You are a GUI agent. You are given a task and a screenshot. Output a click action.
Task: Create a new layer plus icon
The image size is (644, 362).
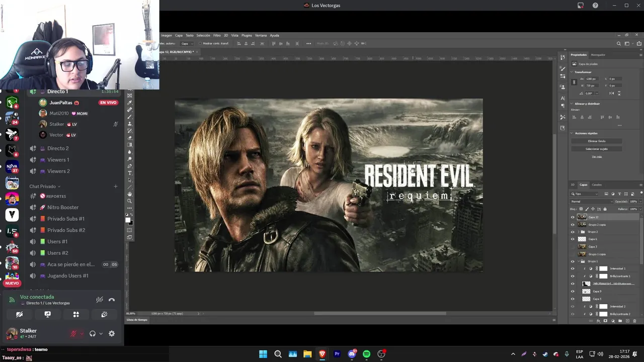tap(627, 321)
